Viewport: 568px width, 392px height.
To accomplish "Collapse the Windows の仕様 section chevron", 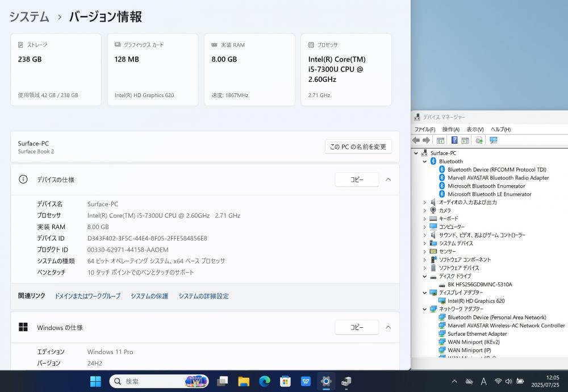I will click(389, 327).
